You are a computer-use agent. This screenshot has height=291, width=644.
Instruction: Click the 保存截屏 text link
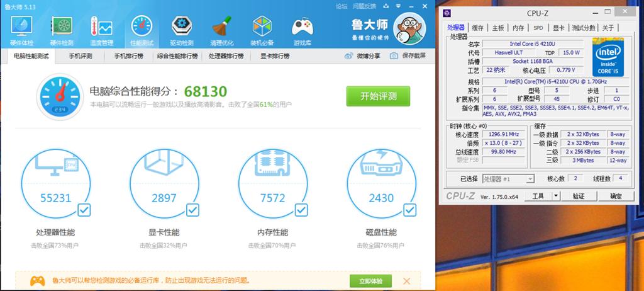click(x=414, y=55)
